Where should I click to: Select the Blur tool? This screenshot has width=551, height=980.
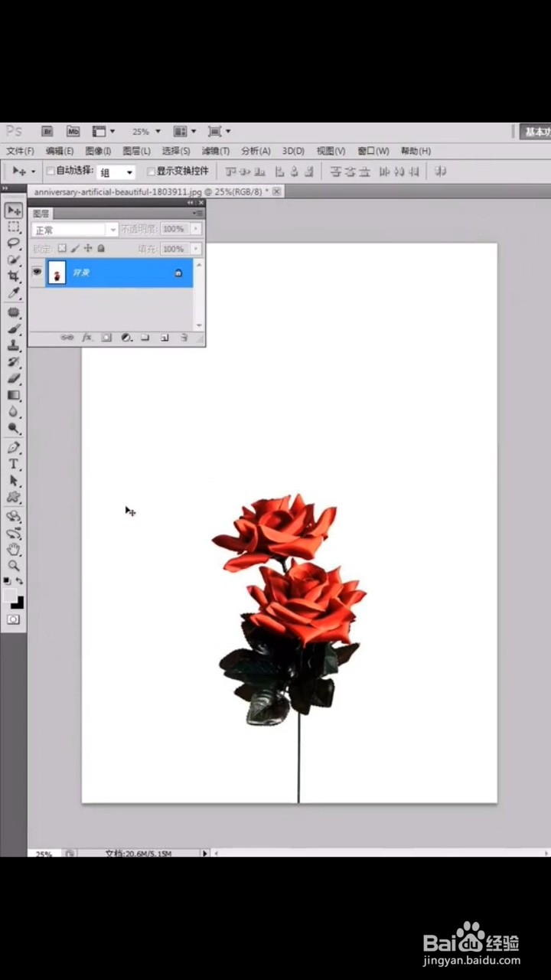(14, 413)
